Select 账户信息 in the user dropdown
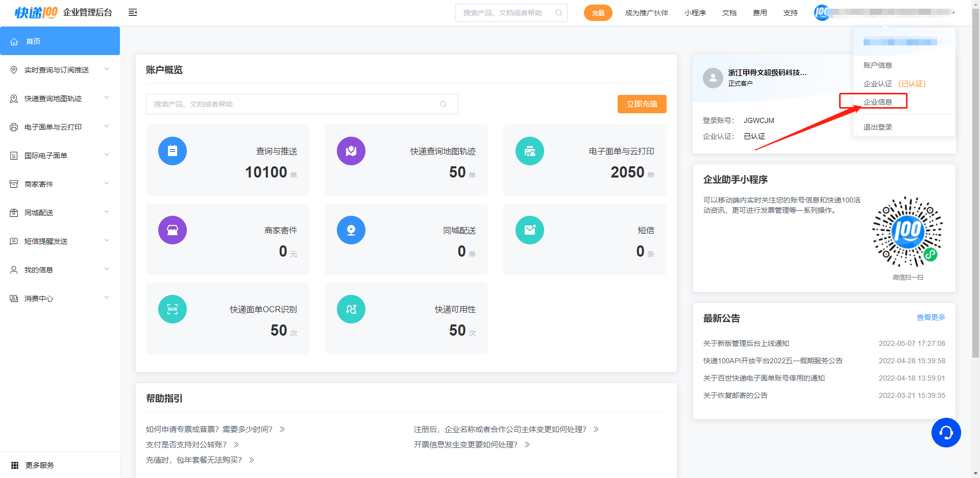 tap(877, 65)
